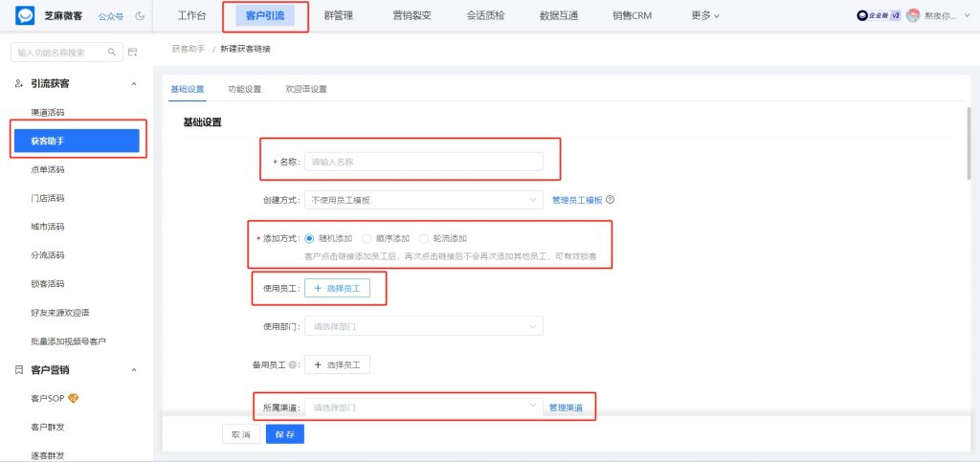Switch to the 基础设置 tab

188,89
